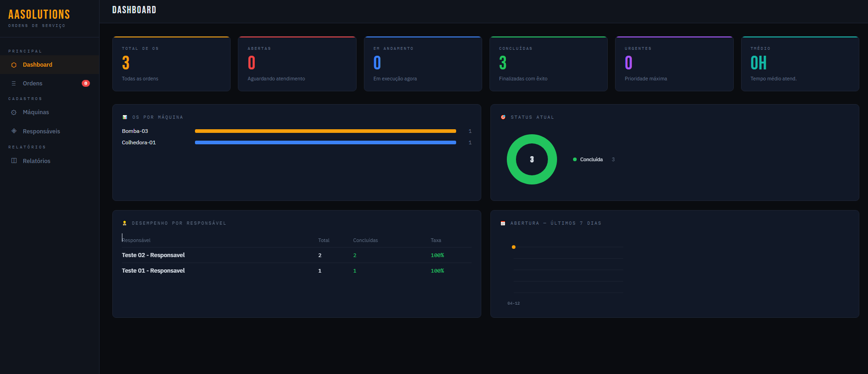Select the Urgentes stat card

(x=674, y=64)
